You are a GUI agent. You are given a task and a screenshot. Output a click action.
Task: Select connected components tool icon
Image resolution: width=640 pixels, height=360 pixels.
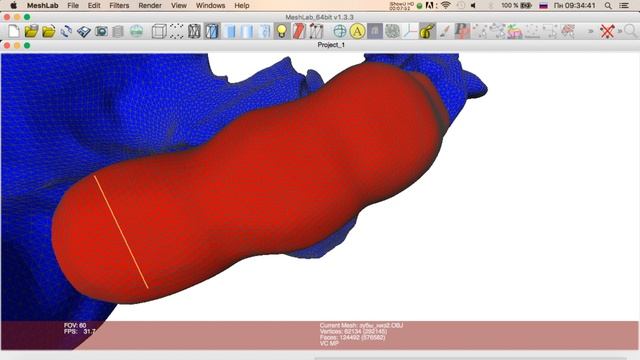click(x=497, y=31)
